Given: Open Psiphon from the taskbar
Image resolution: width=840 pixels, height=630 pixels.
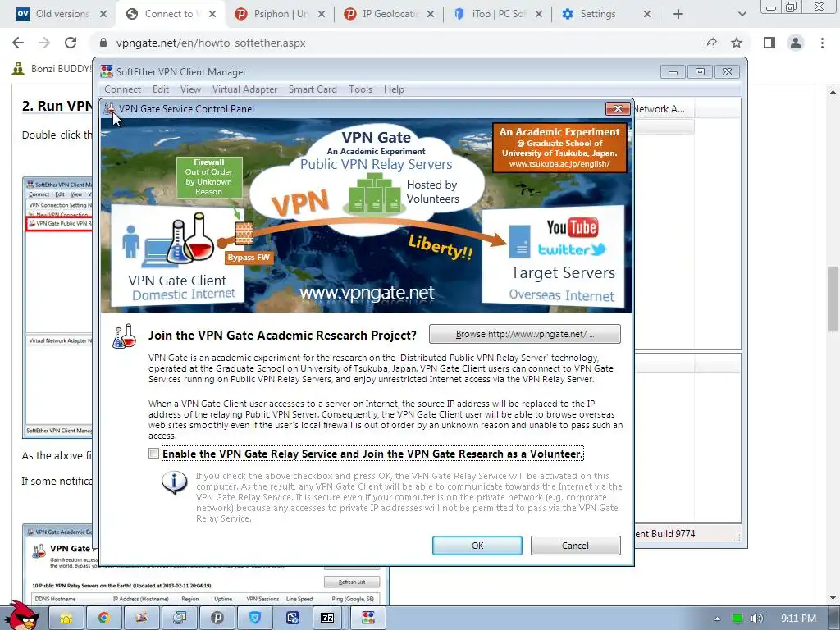Looking at the screenshot, I should click(x=217, y=619).
